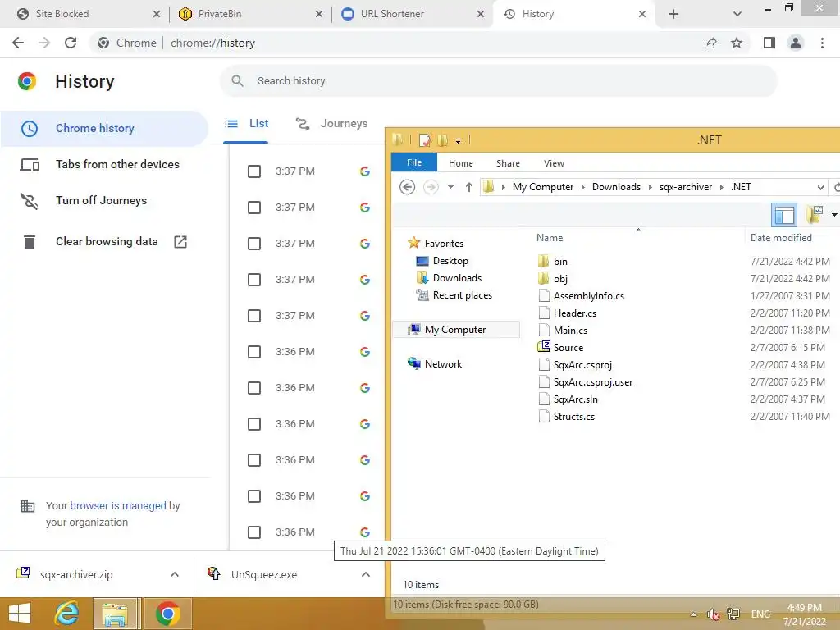Image resolution: width=840 pixels, height=630 pixels.
Task: Select My Computer in navigation pane
Action: [455, 330]
